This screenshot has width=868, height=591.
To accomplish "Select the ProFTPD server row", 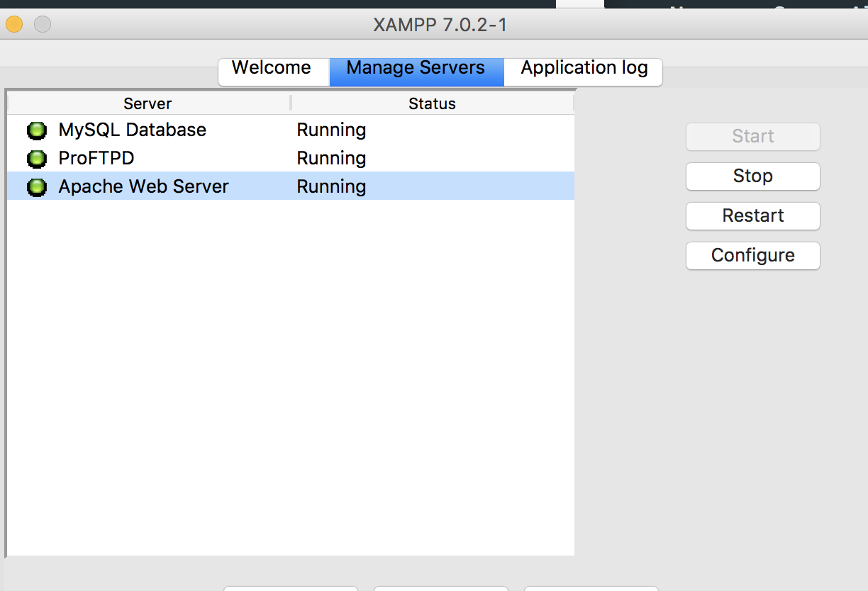I will pyautogui.click(x=291, y=158).
